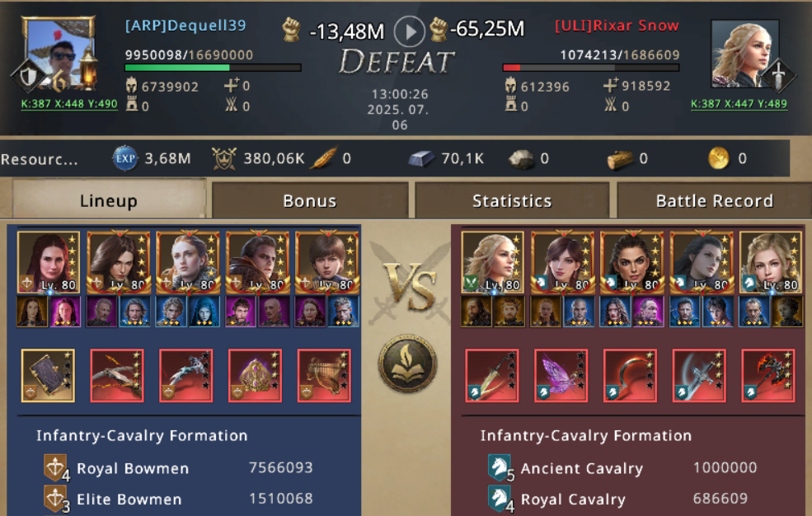Click the round book-and-flame emblem
Image resolution: width=812 pixels, height=516 pixels.
(407, 364)
